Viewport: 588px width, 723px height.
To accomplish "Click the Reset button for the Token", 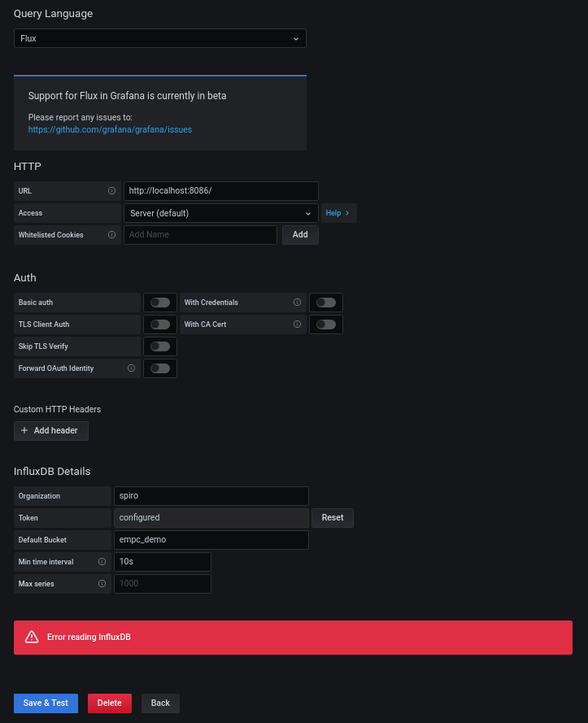I will (333, 518).
